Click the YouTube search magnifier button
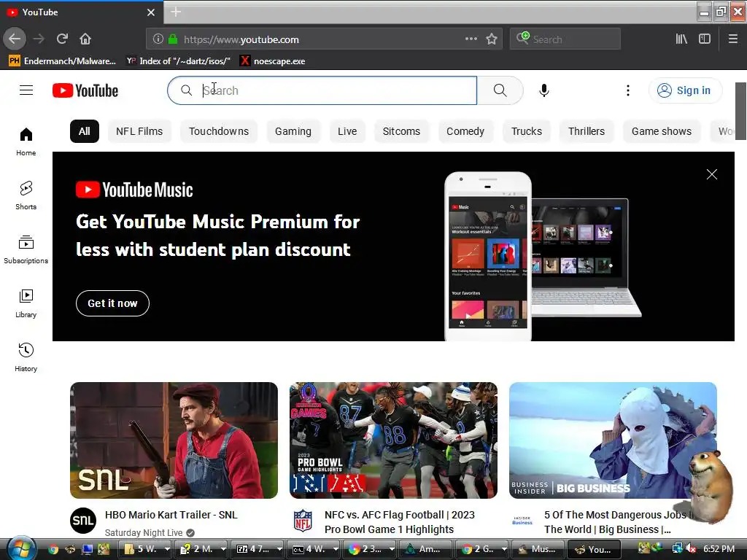Image resolution: width=747 pixels, height=560 pixels. click(x=500, y=90)
